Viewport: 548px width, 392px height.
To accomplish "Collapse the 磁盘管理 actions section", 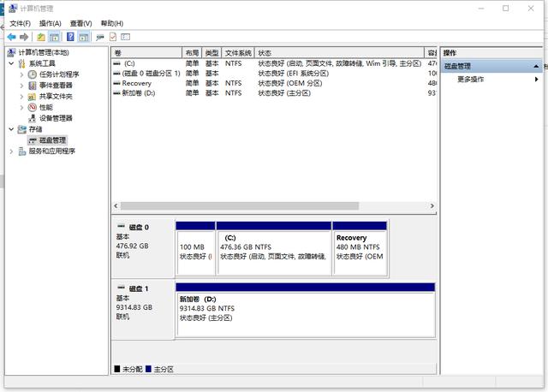I will click(536, 67).
